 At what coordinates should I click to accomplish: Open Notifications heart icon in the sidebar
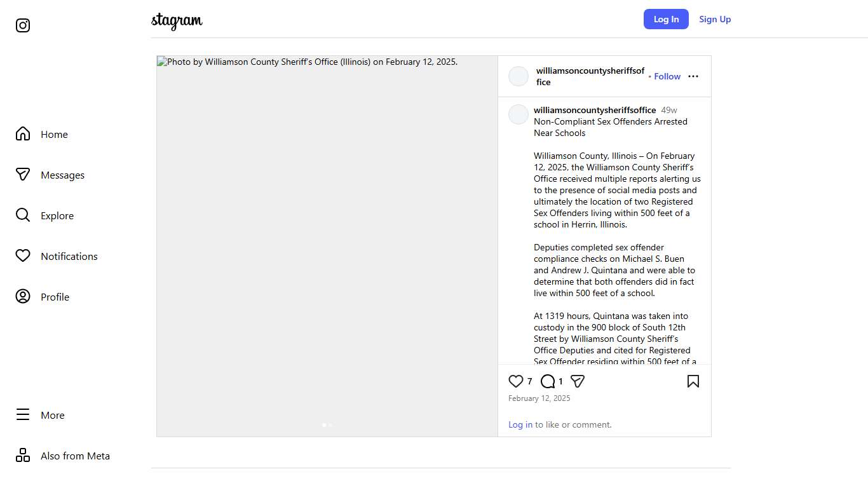[23, 256]
